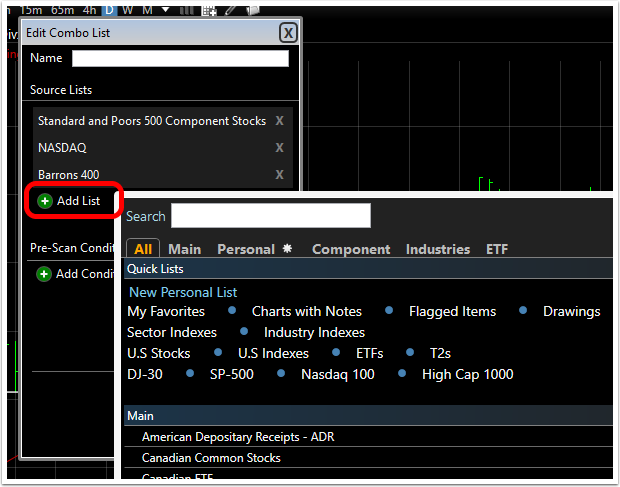Image resolution: width=620 pixels, height=487 pixels.
Task: Click the Main section header
Action: (369, 416)
